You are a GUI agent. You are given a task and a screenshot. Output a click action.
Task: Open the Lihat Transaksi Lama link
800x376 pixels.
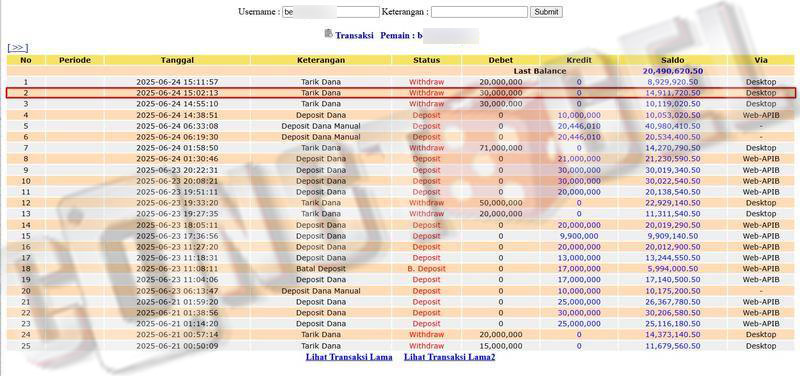[x=349, y=357]
